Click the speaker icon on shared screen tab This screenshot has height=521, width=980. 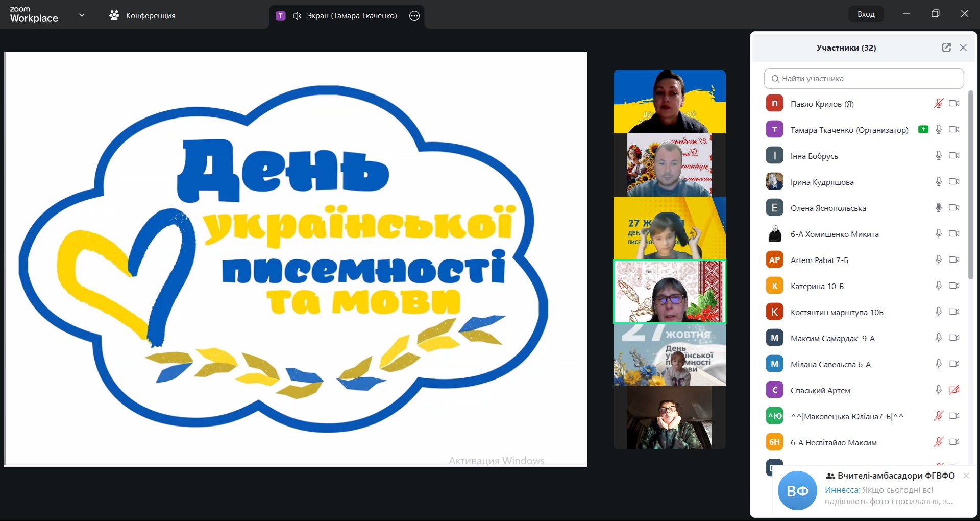coord(297,16)
